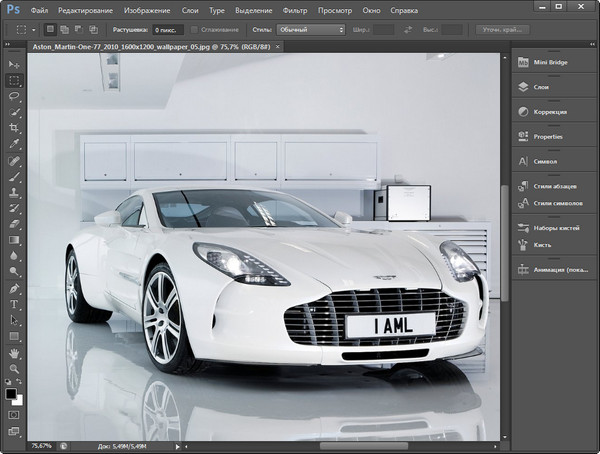Open the Изображение menu

point(147,9)
